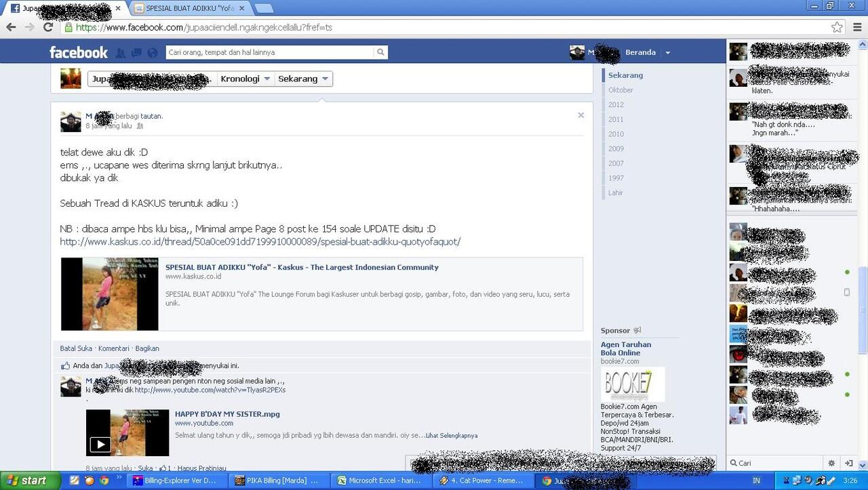Bookmark page using the star icon
This screenshot has width=868, height=490.
[x=837, y=27]
